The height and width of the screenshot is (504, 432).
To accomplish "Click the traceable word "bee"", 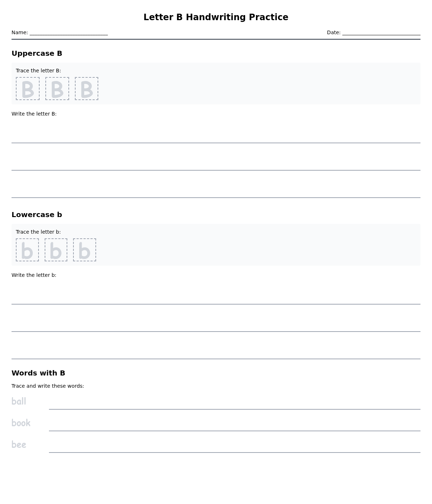I will point(19,445).
